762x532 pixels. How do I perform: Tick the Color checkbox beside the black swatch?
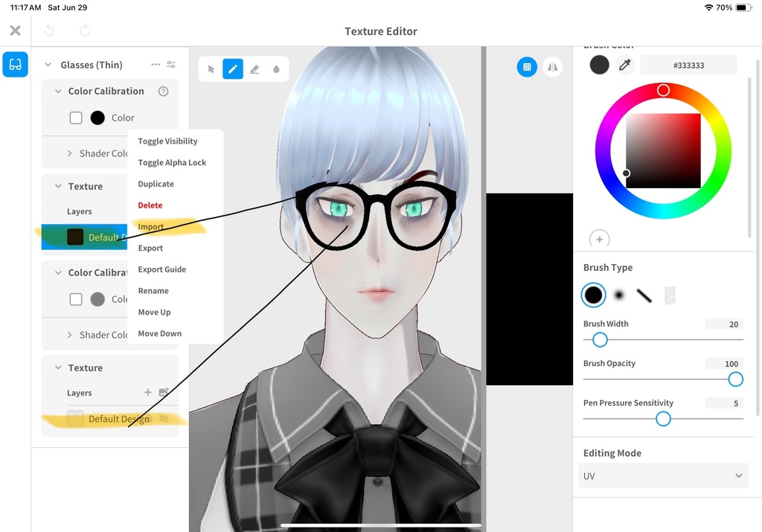pos(76,118)
